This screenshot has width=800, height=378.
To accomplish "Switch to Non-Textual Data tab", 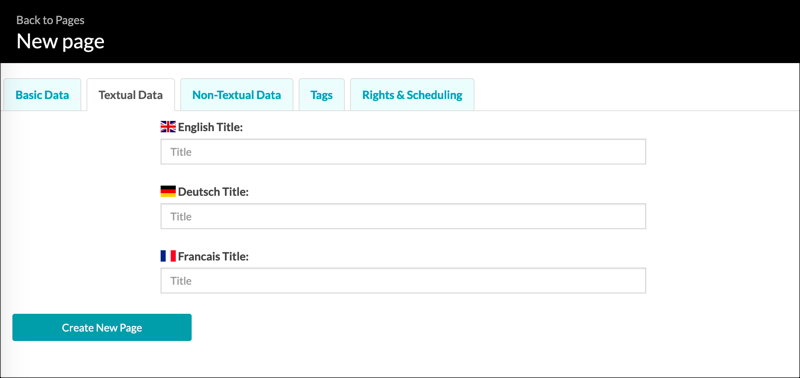I will click(x=237, y=94).
